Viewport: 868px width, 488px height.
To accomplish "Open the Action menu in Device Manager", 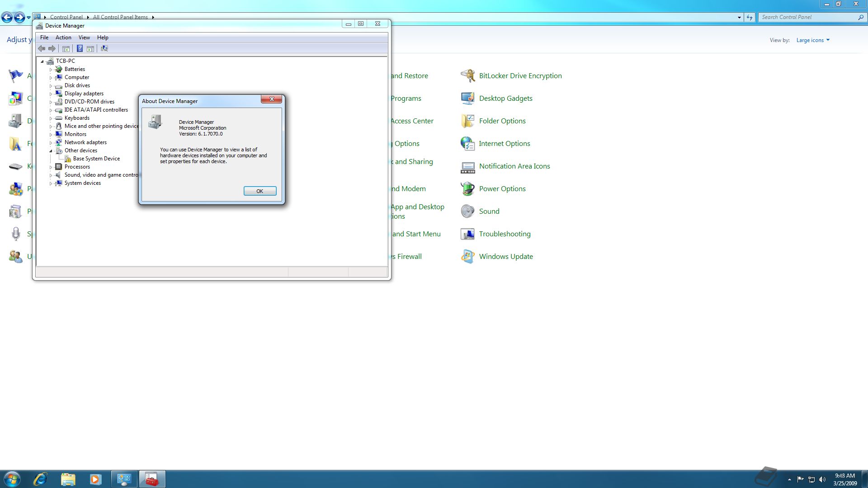I will point(63,38).
